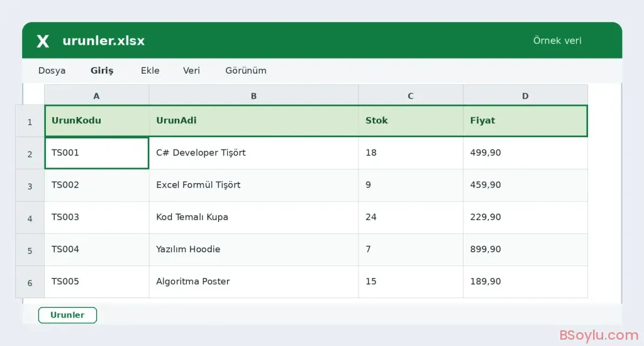Image resolution: width=644 pixels, height=346 pixels.
Task: Click the BSoylu.com watermark link
Action: (x=599, y=335)
